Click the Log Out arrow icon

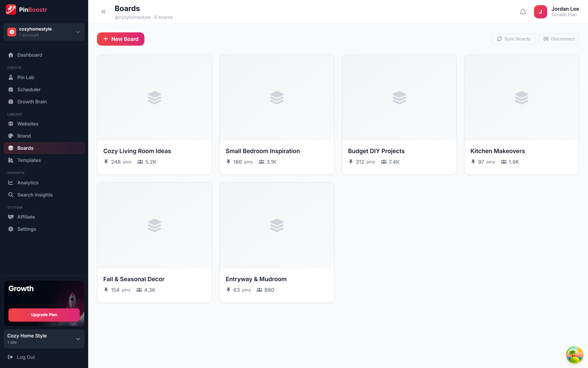(10, 357)
